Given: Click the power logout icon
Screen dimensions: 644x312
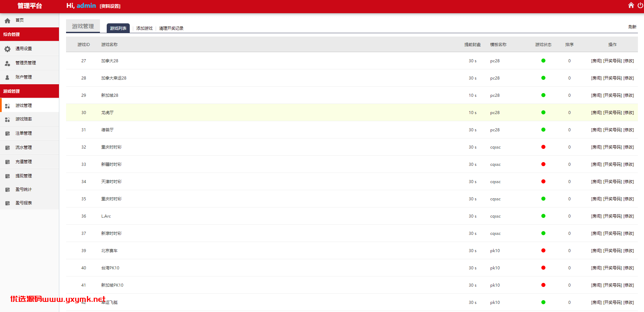Looking at the screenshot, I should [x=641, y=5].
